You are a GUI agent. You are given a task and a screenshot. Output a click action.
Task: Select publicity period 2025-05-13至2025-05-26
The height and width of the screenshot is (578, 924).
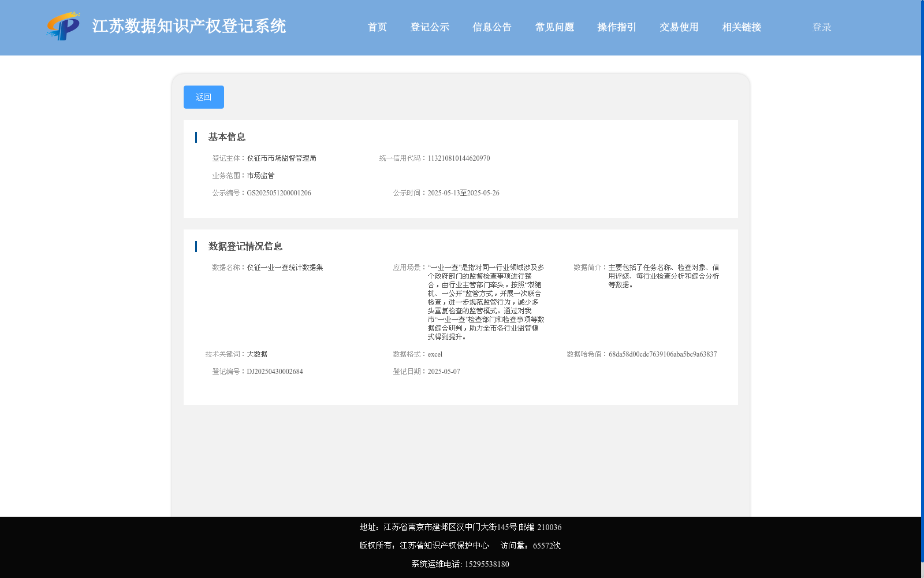(x=463, y=193)
